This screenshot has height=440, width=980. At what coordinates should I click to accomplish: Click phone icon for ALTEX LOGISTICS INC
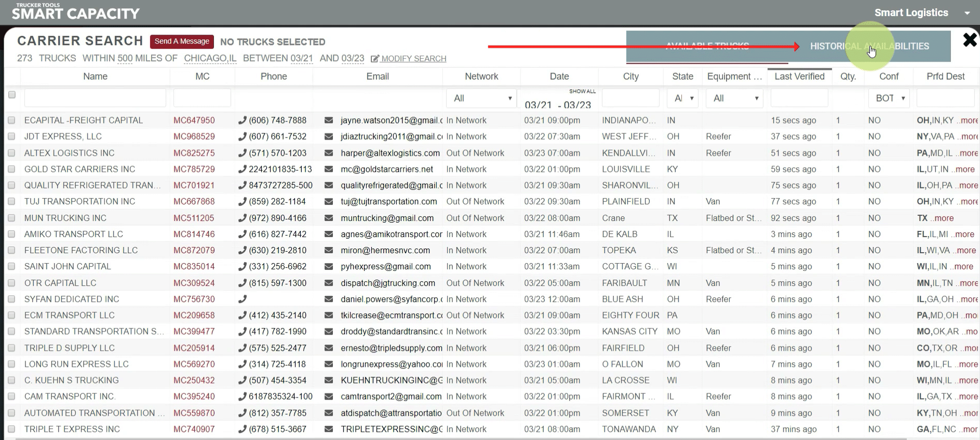tap(242, 153)
